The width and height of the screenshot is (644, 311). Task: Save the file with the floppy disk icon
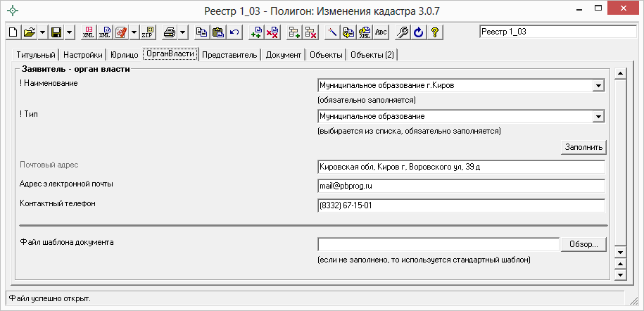coord(56,32)
